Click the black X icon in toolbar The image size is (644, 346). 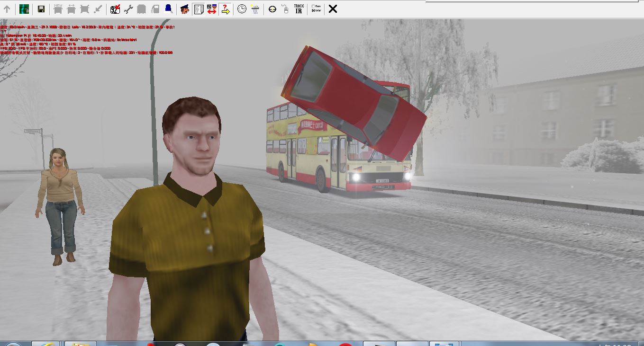coord(333,9)
